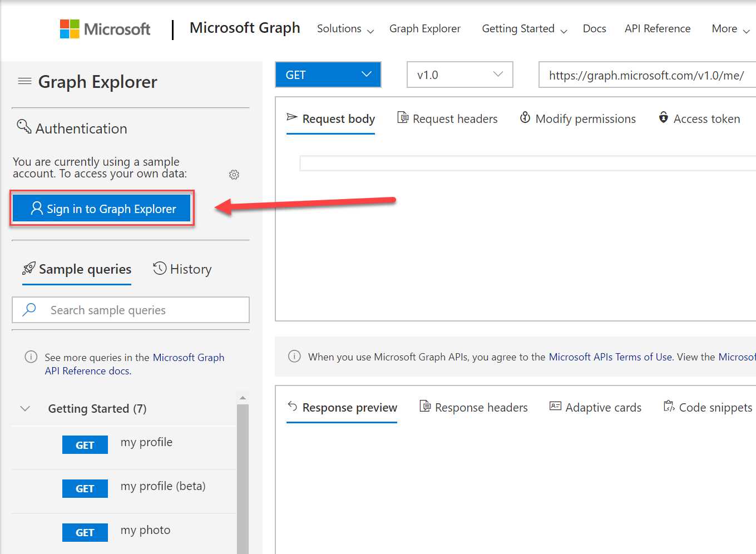756x554 pixels.
Task: Switch to the History tab
Action: pos(182,269)
